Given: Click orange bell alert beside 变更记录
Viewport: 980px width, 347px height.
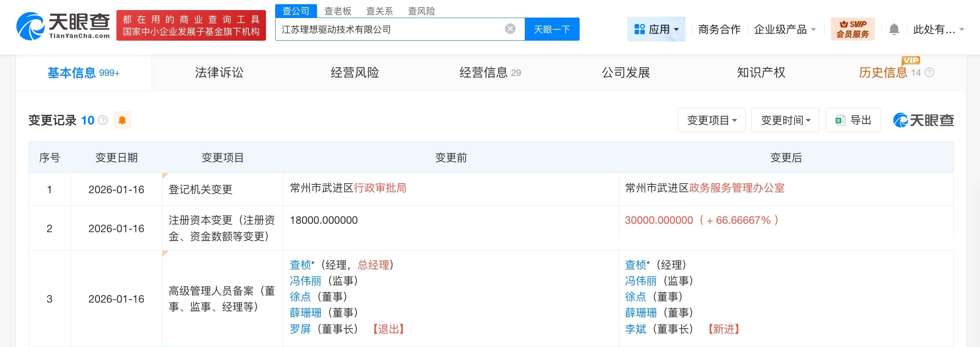Looking at the screenshot, I should 122,120.
